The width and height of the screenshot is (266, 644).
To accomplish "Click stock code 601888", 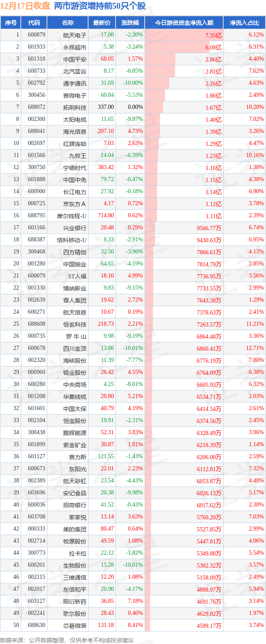I will coord(37,179).
